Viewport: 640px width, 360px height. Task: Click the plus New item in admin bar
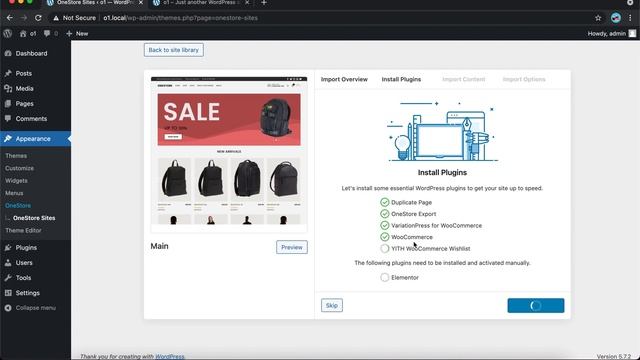pos(77,33)
